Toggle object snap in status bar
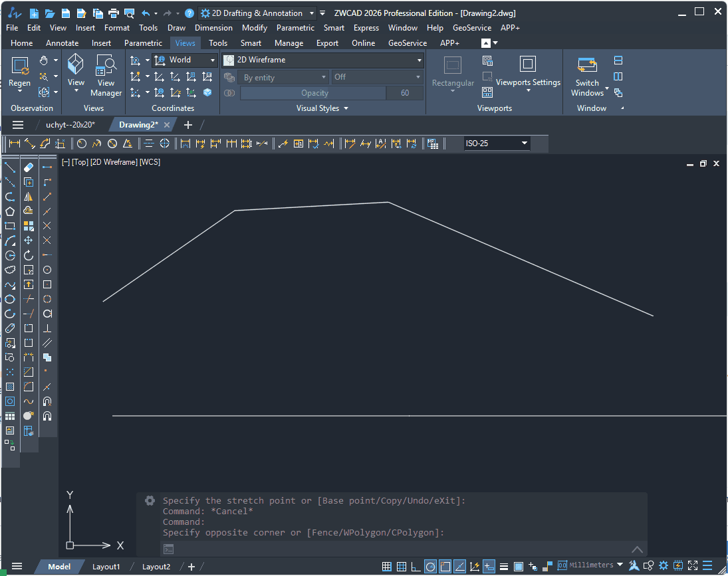 coord(445,566)
